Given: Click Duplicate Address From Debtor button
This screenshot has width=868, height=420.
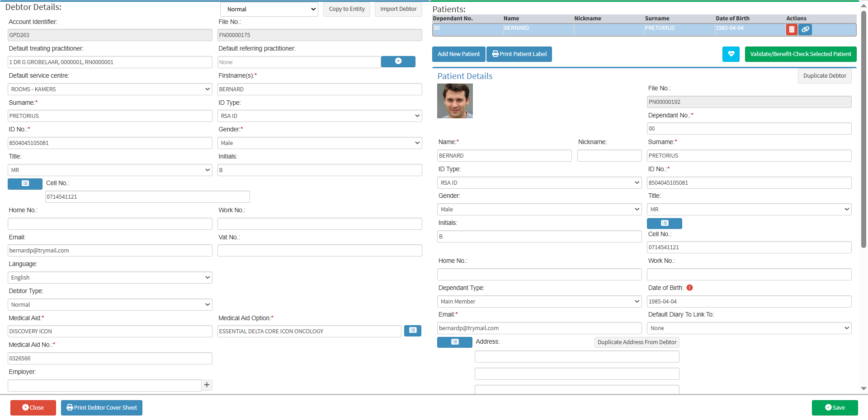Looking at the screenshot, I should click(x=637, y=342).
